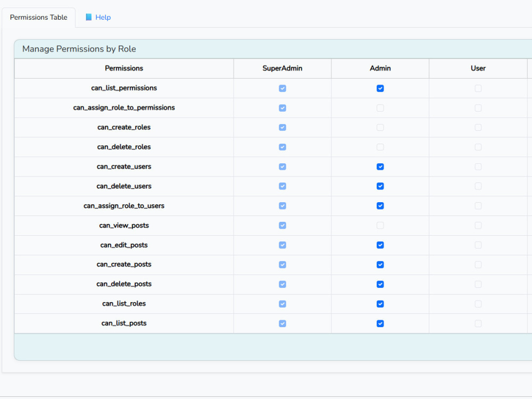Select the can_delete_users row label
The height and width of the screenshot is (399, 532).
pyautogui.click(x=124, y=186)
